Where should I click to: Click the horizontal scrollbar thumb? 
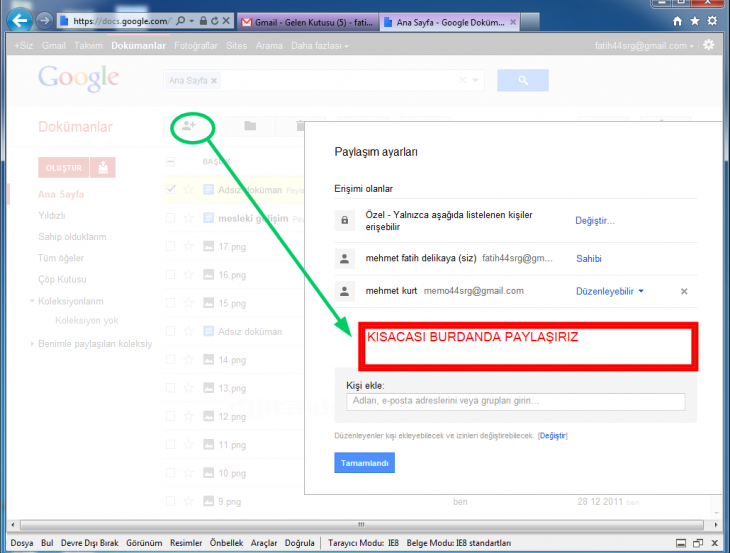coord(361,525)
